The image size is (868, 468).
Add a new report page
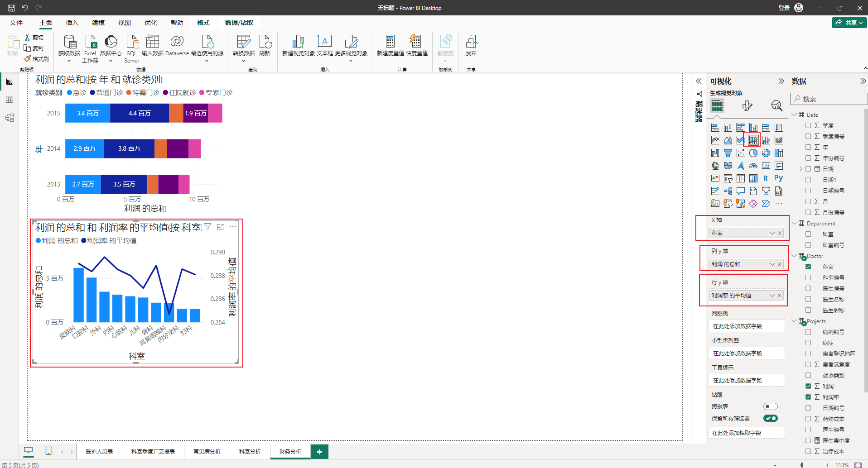pyautogui.click(x=319, y=452)
